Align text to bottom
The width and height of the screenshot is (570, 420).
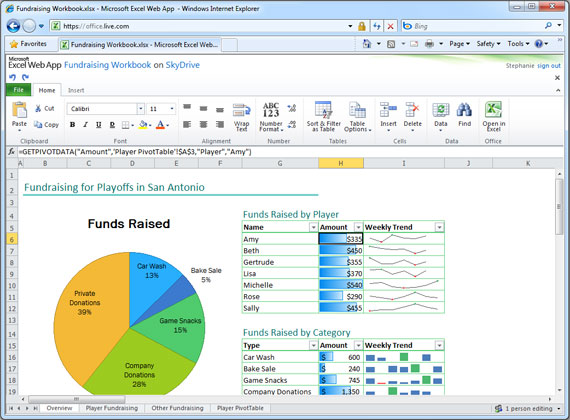pyautogui.click(x=220, y=109)
